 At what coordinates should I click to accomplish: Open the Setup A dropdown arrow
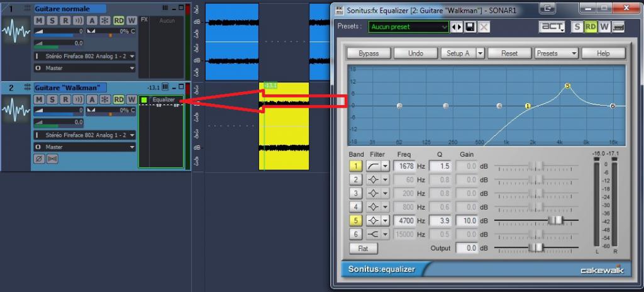(480, 53)
